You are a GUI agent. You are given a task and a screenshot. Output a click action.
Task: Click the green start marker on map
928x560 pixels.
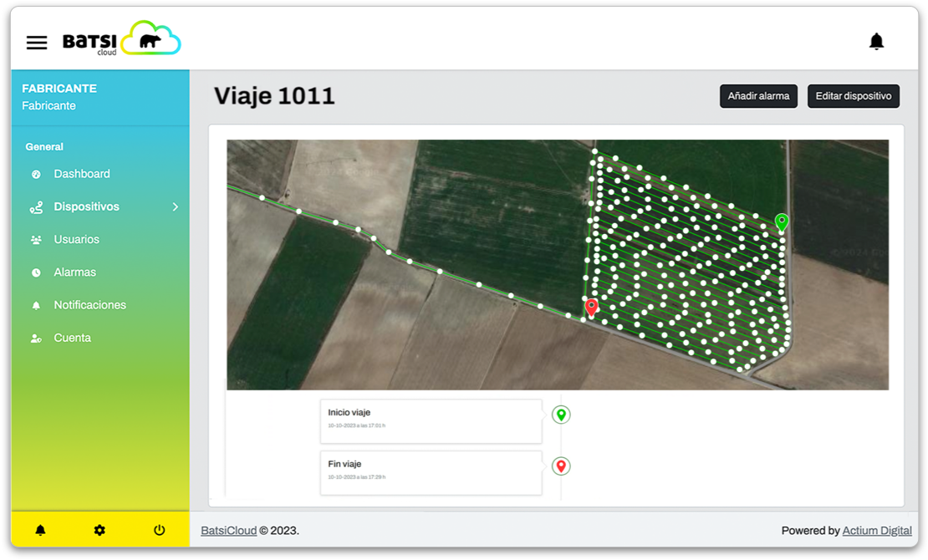click(x=782, y=221)
